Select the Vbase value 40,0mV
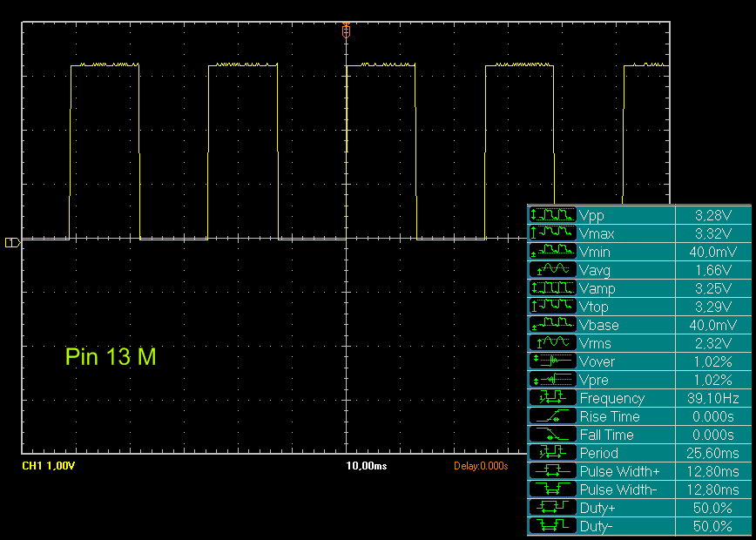The width and height of the screenshot is (756, 540). tap(712, 326)
